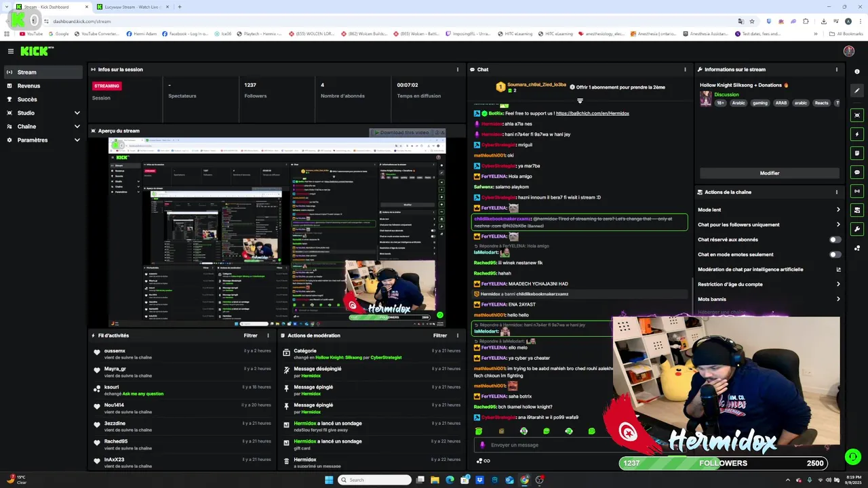Toggle Chat en mode emotes seulement switch

(835, 254)
